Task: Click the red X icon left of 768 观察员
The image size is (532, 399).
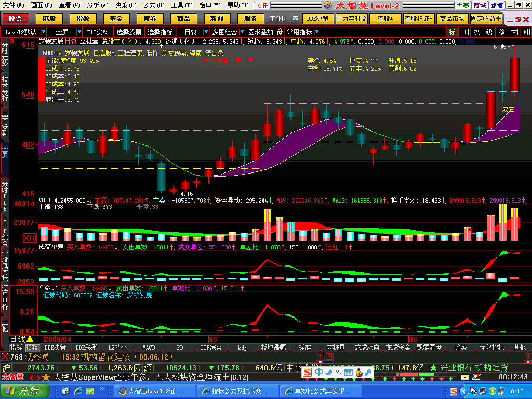Action: click(5, 356)
